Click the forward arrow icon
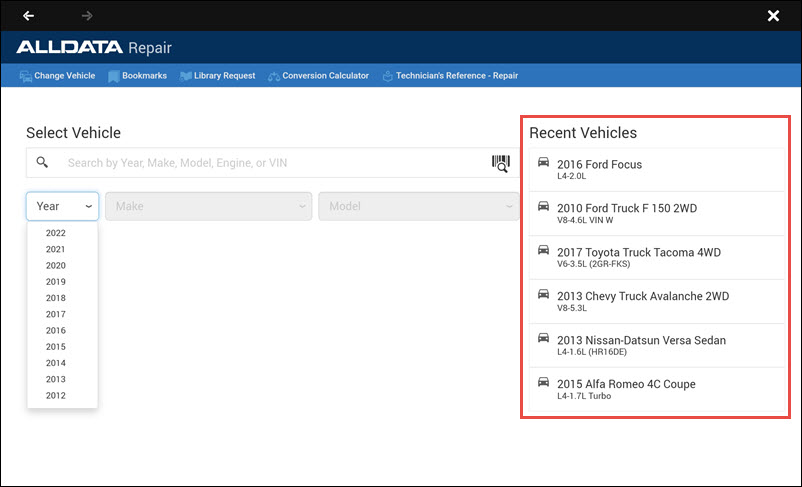 87,16
